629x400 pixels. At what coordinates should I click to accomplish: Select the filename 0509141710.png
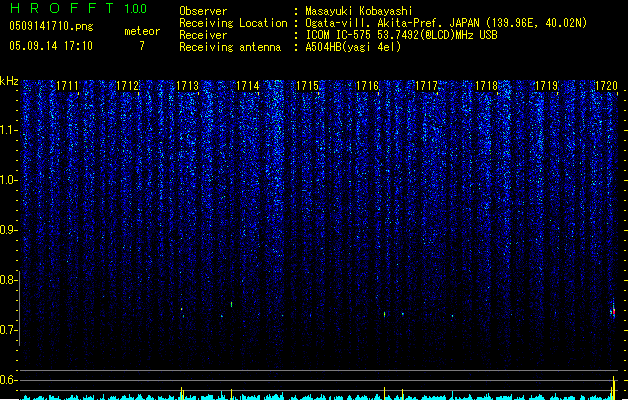pos(51,26)
